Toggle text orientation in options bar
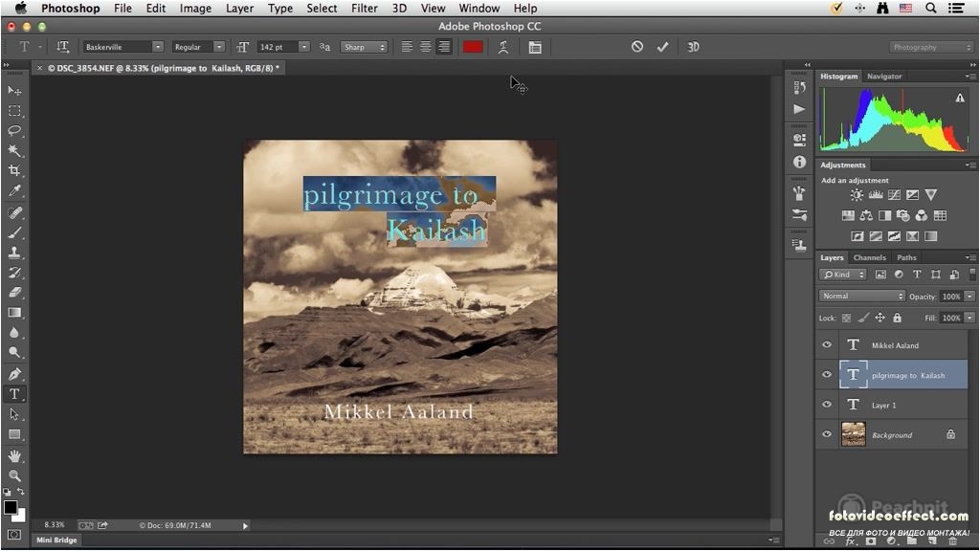Image resolution: width=980 pixels, height=551 pixels. pyautogui.click(x=62, y=47)
